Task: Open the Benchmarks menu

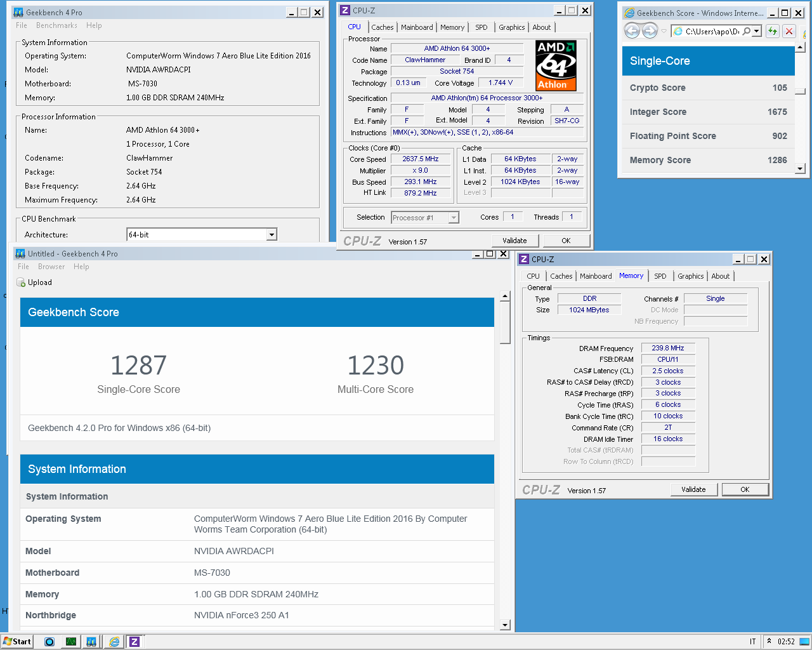Action: [x=56, y=25]
